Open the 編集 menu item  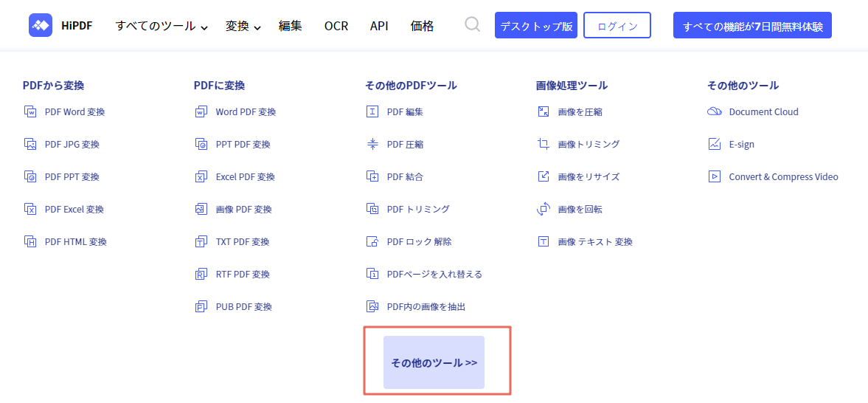tap(290, 26)
